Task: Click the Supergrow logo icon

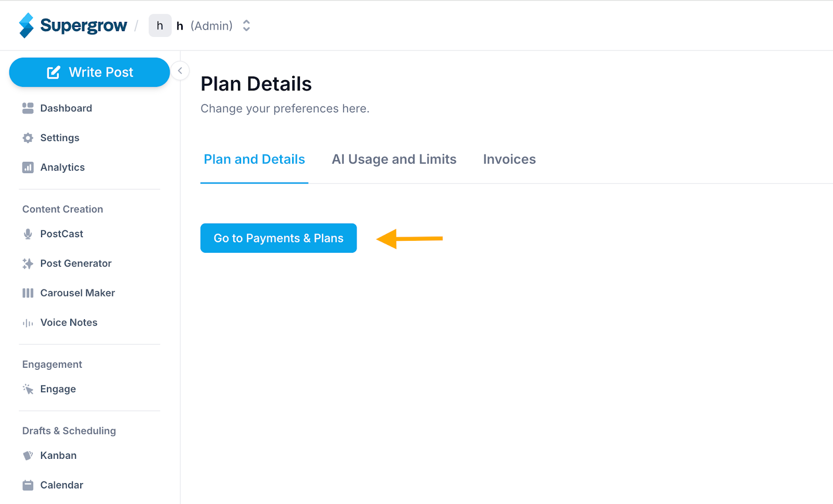Action: click(27, 25)
